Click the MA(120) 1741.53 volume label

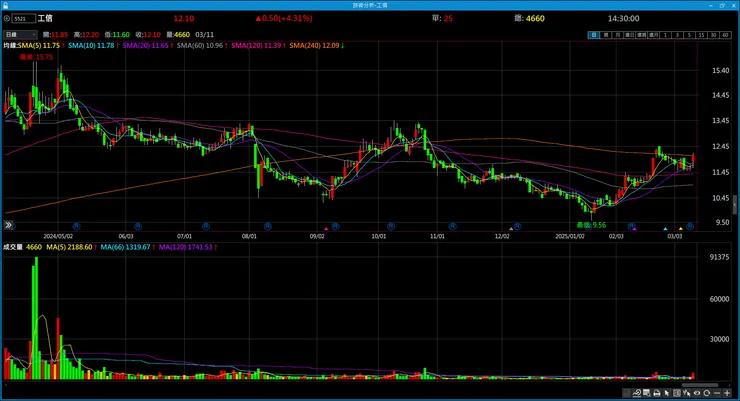[x=185, y=247]
